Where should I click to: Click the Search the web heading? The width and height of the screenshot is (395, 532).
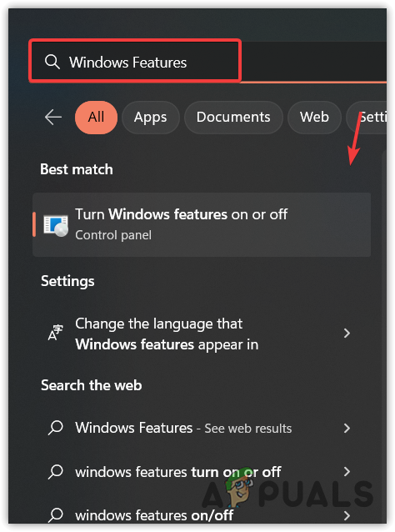point(91,385)
